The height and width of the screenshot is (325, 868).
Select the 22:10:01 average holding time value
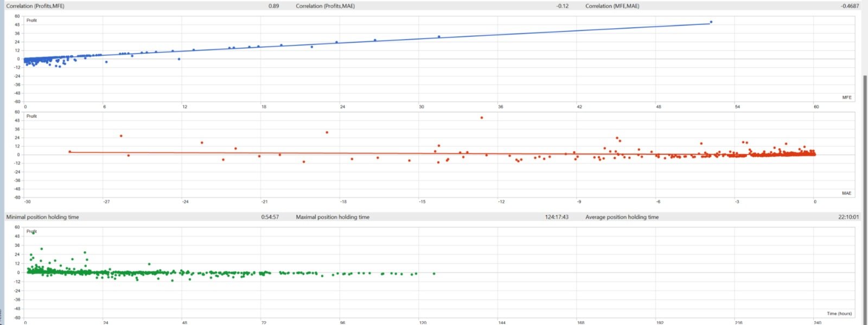click(848, 217)
